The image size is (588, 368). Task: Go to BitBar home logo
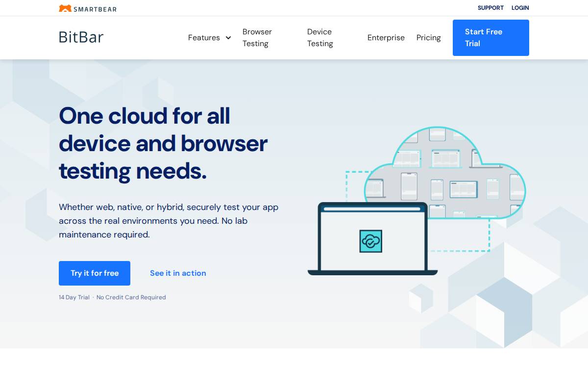pyautogui.click(x=81, y=37)
